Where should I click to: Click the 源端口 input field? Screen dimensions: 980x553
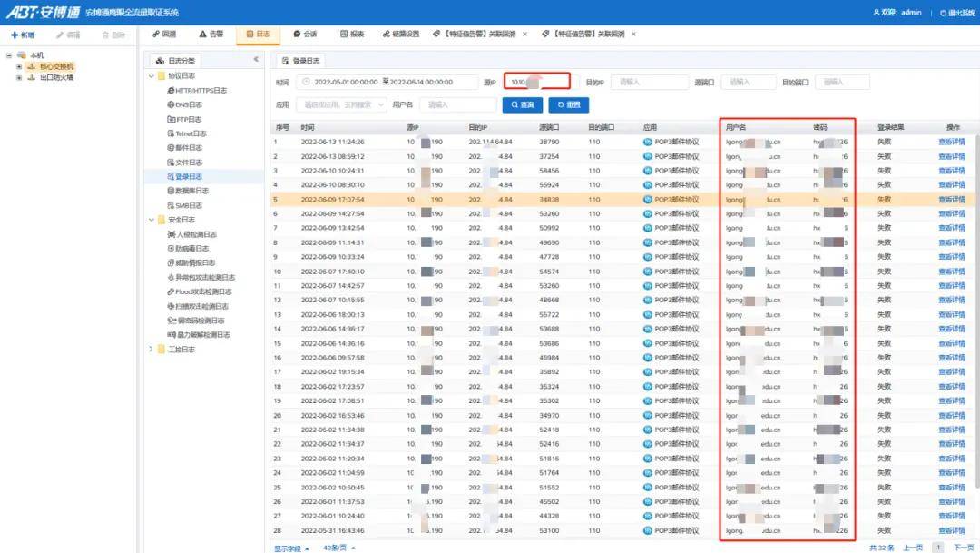coord(748,82)
